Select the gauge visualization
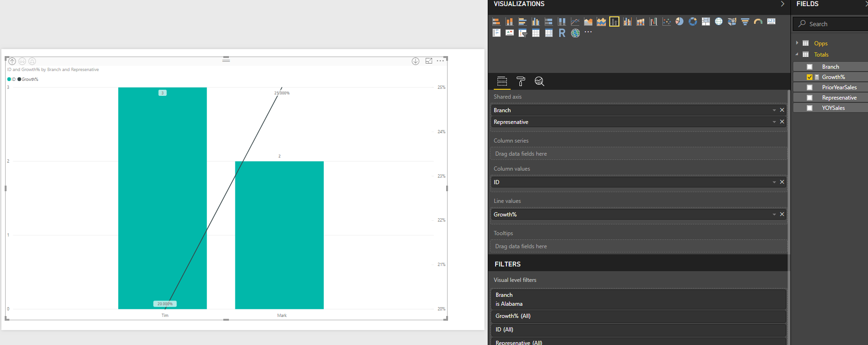 coord(758,22)
